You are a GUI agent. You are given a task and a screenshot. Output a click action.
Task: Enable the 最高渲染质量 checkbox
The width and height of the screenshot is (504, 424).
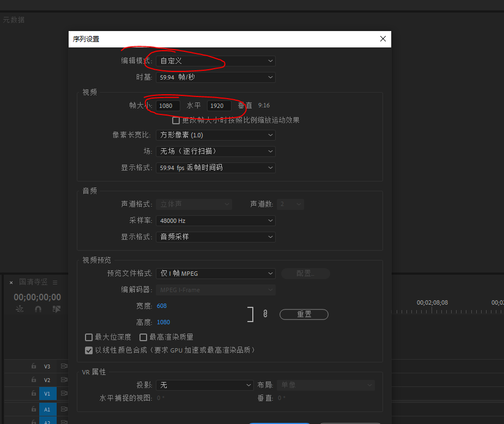144,337
